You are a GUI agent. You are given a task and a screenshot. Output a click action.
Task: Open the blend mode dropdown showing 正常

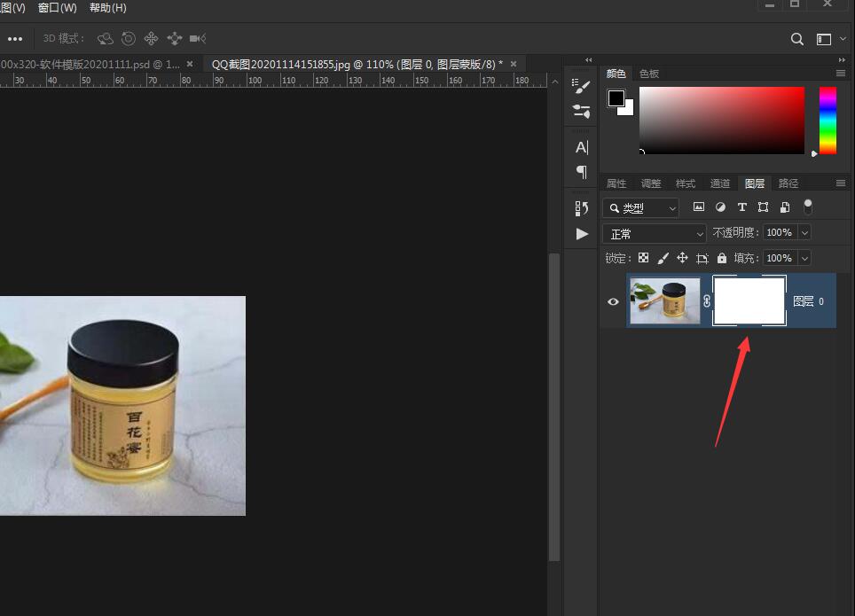pos(654,232)
